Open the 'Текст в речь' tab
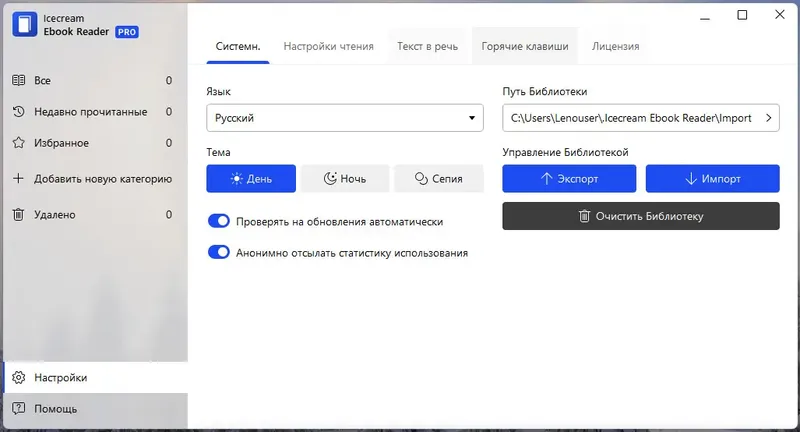Image resolution: width=800 pixels, height=432 pixels. click(427, 46)
